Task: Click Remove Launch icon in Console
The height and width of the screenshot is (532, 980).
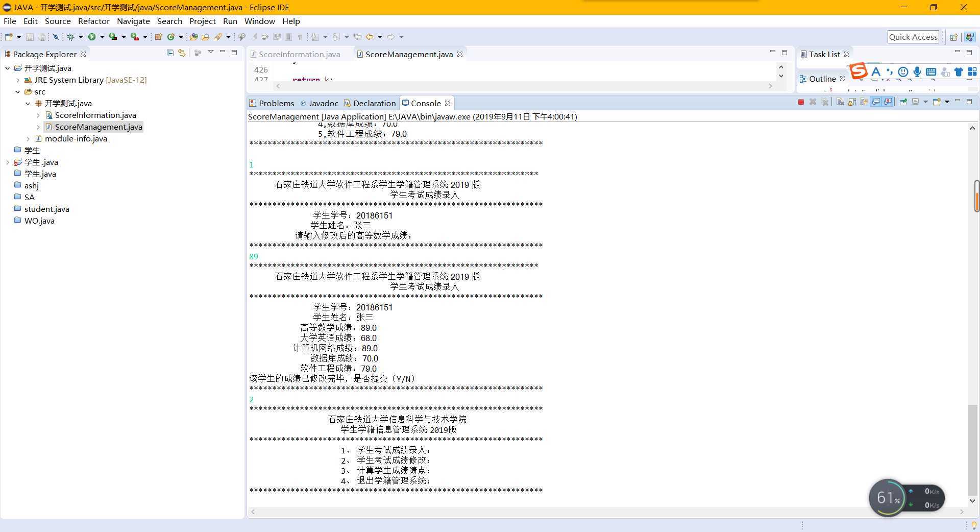Action: point(813,102)
